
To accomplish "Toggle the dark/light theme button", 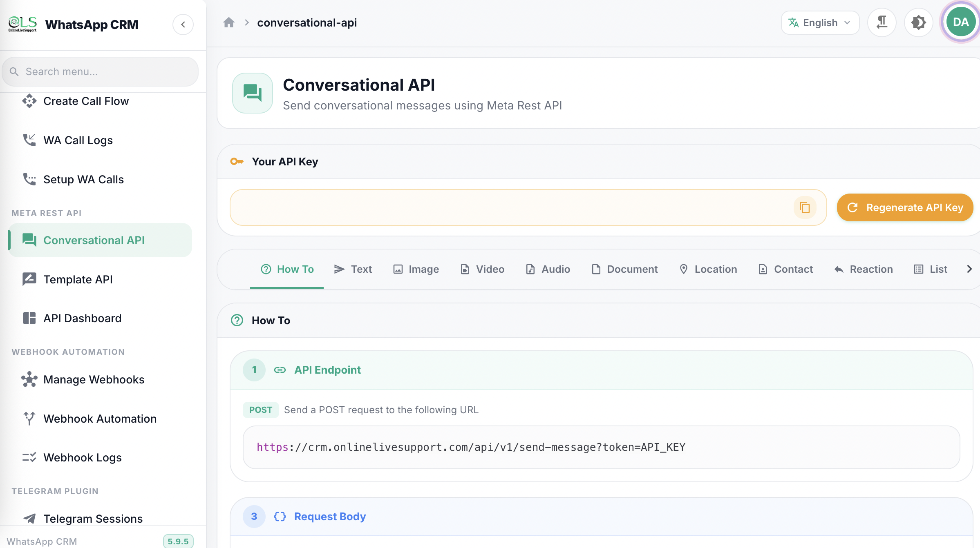I will [x=919, y=22].
